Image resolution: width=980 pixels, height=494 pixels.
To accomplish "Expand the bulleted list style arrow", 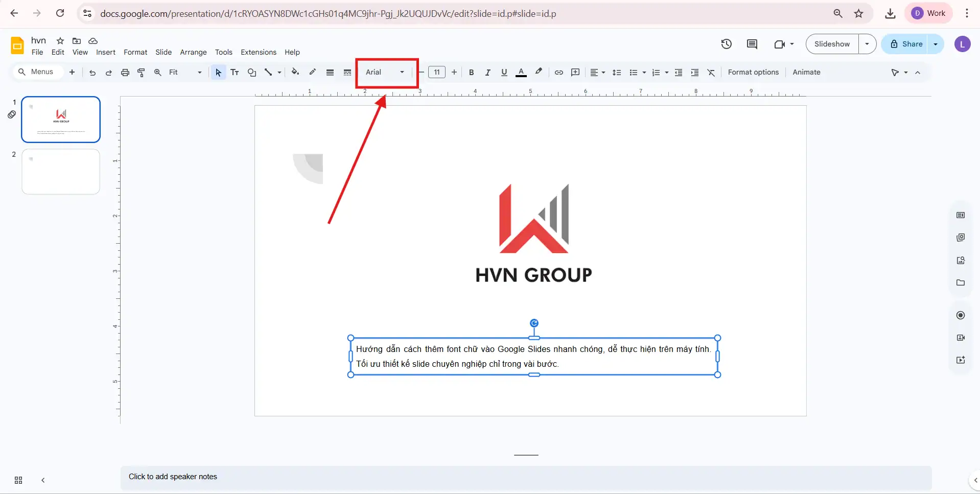I will 644,73.
